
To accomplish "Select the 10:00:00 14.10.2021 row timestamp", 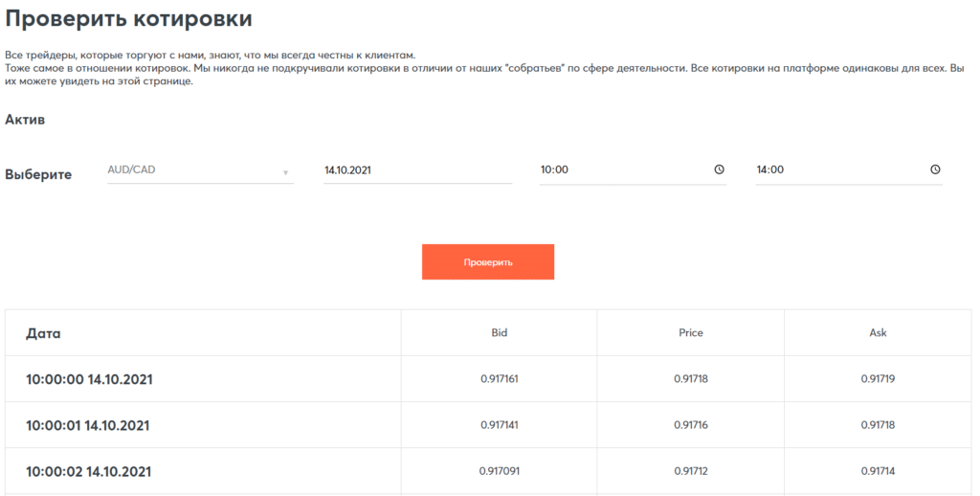I will pyautogui.click(x=89, y=379).
